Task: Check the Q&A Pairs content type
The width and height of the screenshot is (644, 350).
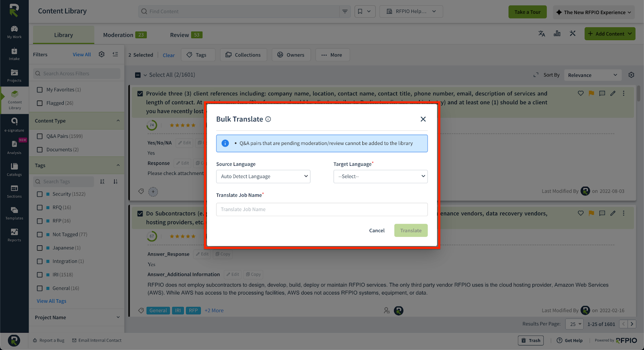Action: point(39,136)
